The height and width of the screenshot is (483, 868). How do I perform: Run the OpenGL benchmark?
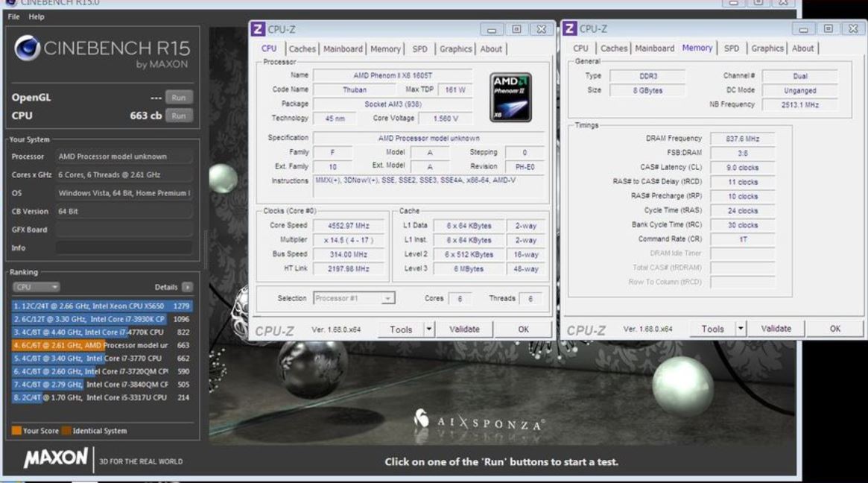click(179, 98)
